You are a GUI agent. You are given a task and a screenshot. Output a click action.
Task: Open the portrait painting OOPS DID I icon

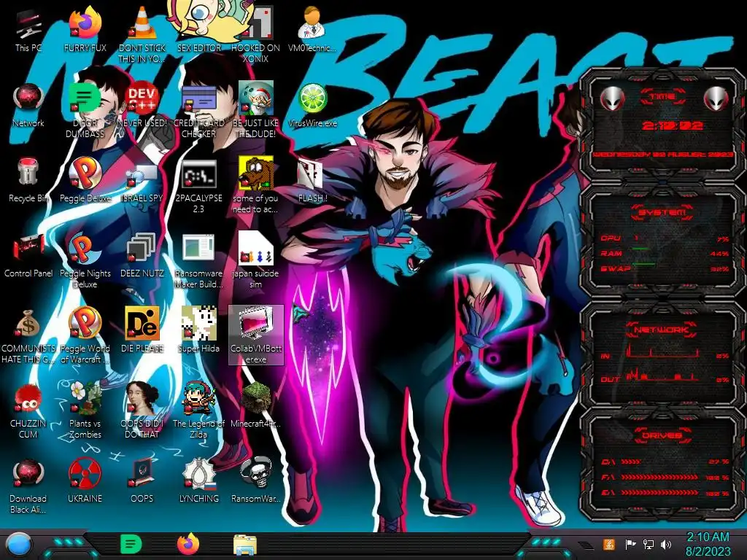point(142,411)
